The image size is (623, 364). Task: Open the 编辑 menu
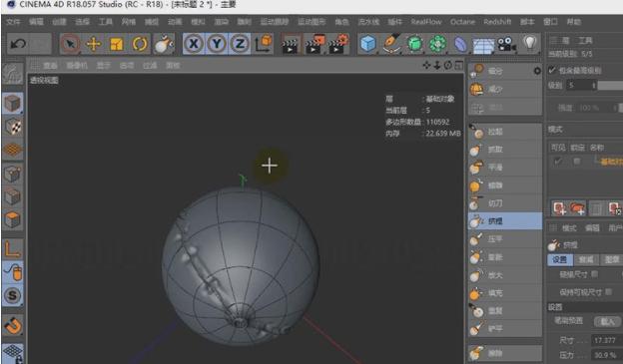(36, 21)
